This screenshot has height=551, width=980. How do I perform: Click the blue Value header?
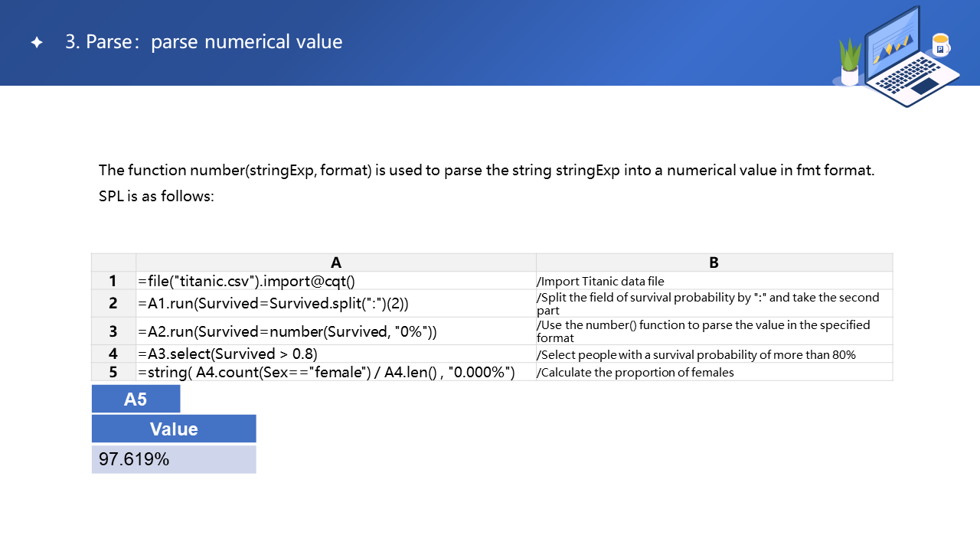tap(174, 429)
